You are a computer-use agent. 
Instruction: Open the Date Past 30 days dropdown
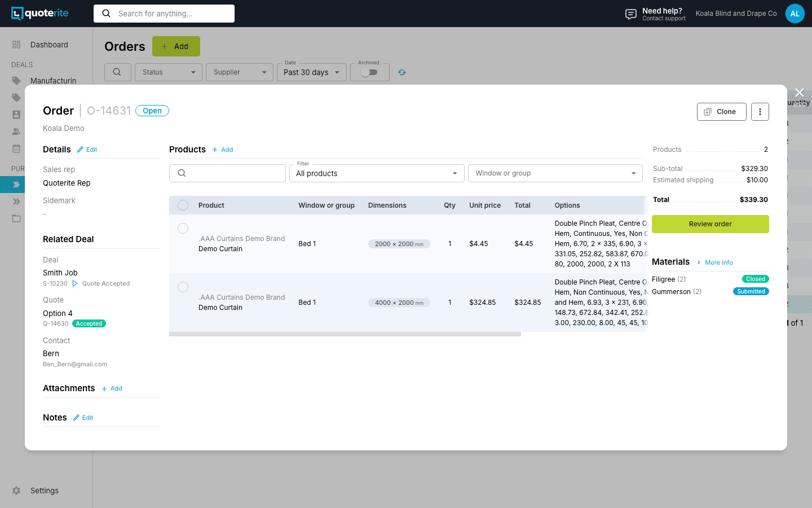[x=312, y=72]
